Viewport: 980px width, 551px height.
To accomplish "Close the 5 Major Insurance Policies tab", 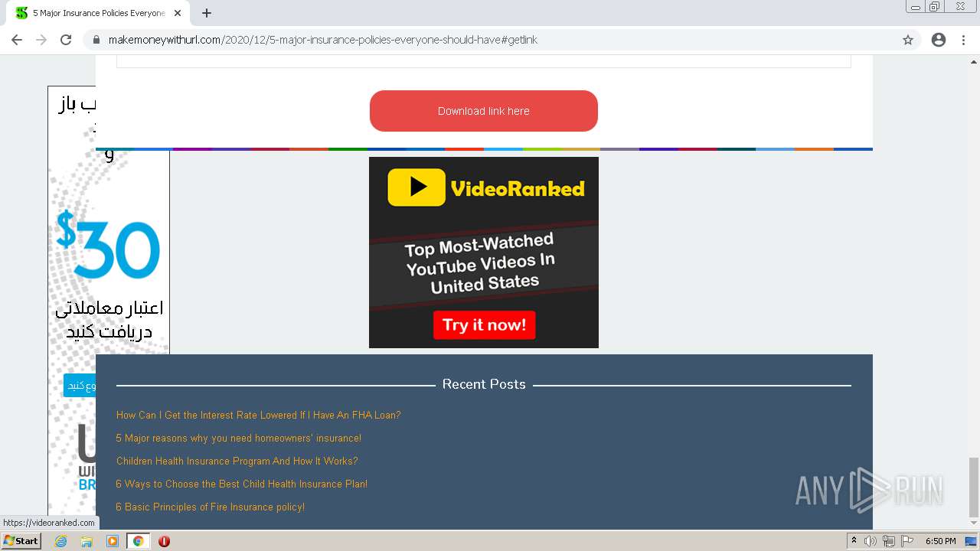I will click(178, 13).
